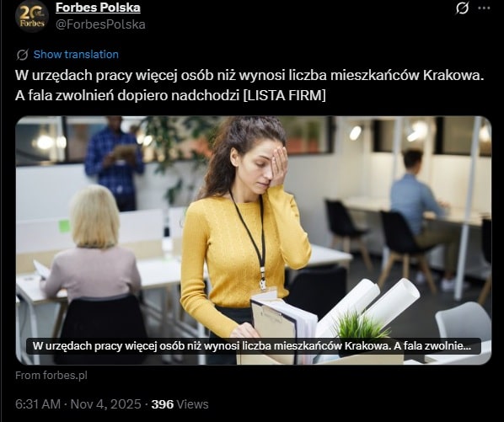Click the rolled white papers in the box
The height and width of the screenshot is (422, 504).
point(370,305)
